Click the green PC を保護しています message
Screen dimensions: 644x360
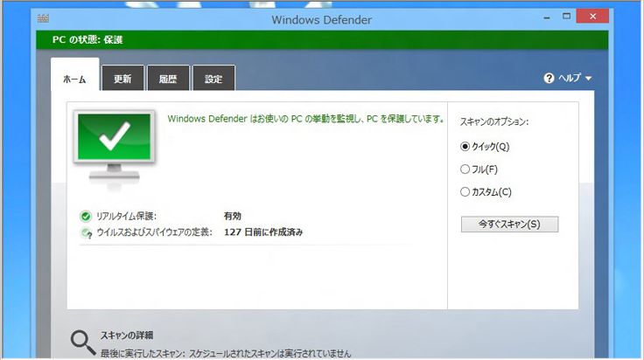coord(305,119)
